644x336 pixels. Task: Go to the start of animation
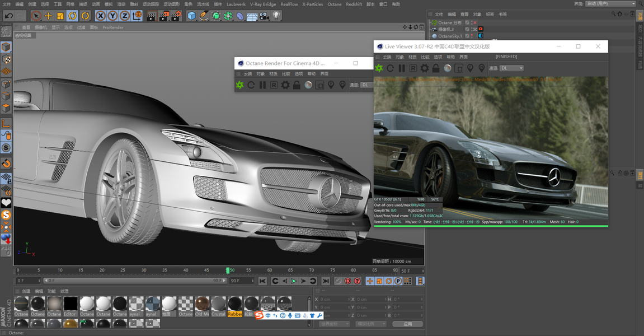click(262, 281)
